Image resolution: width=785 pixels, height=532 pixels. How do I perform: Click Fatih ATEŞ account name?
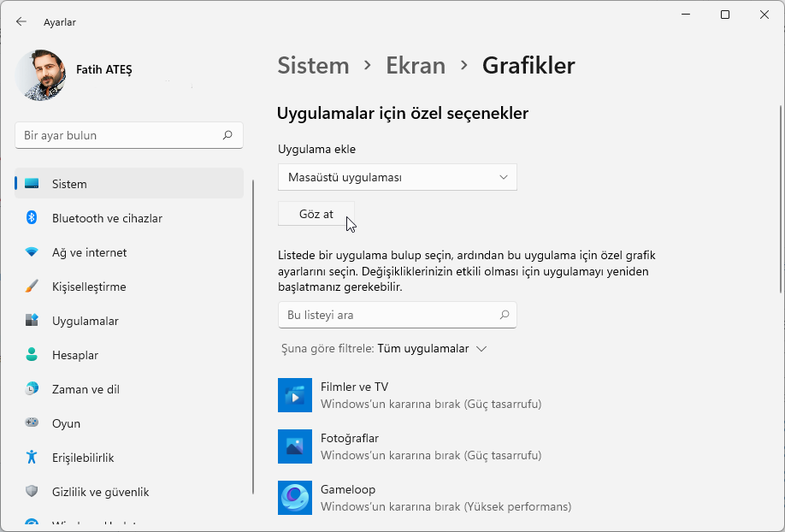(104, 69)
